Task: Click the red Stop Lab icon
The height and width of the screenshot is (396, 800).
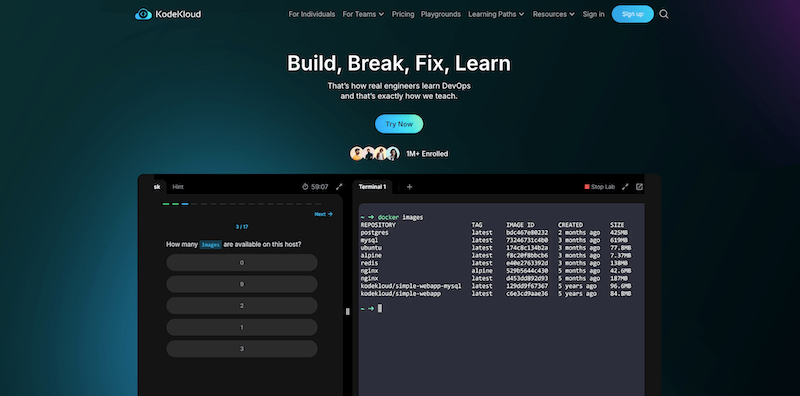Action: (587, 187)
